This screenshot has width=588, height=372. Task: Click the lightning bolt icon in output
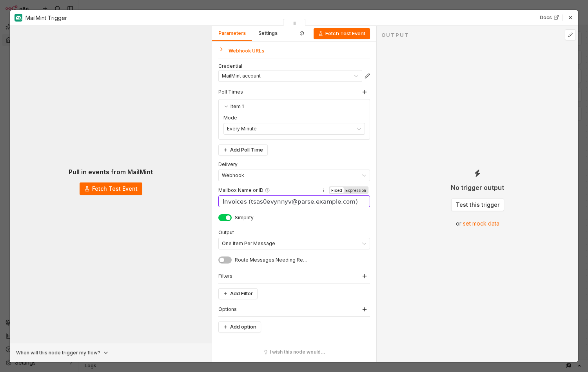[x=477, y=173]
